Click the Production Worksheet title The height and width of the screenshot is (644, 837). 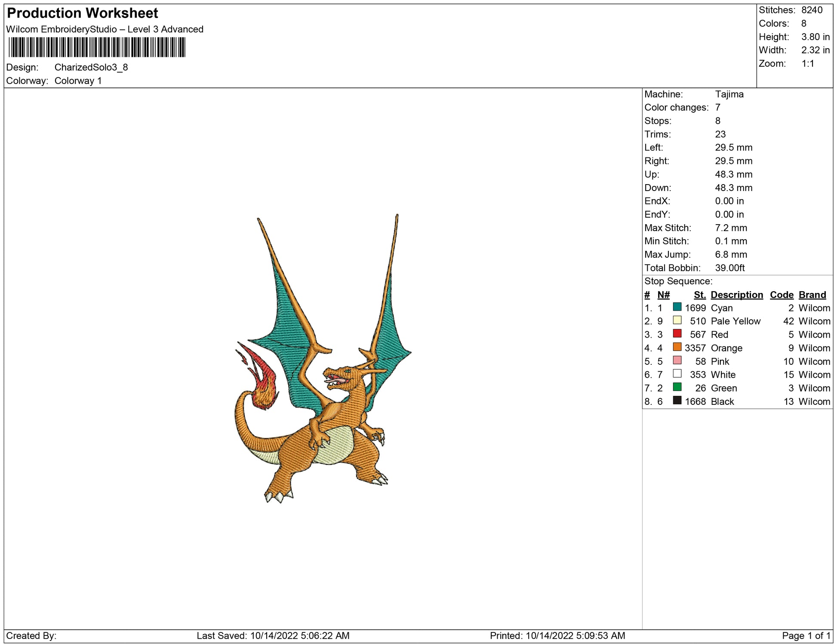[83, 13]
